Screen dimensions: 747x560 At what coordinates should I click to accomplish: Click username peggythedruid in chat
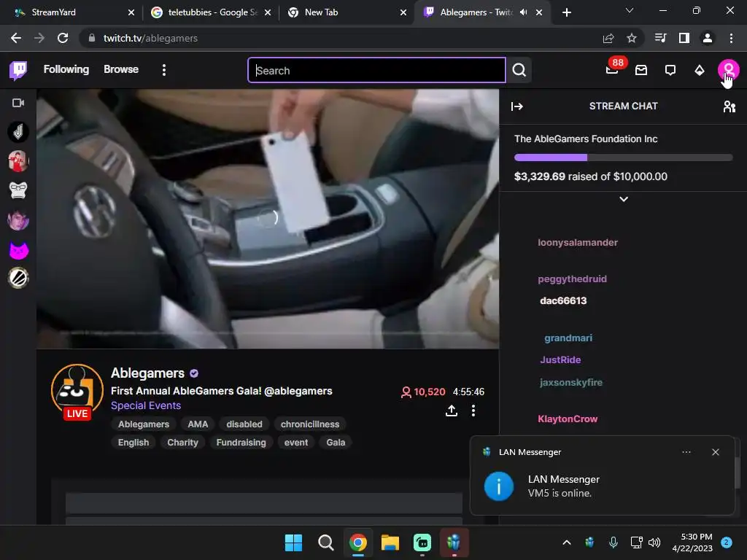[572, 279]
